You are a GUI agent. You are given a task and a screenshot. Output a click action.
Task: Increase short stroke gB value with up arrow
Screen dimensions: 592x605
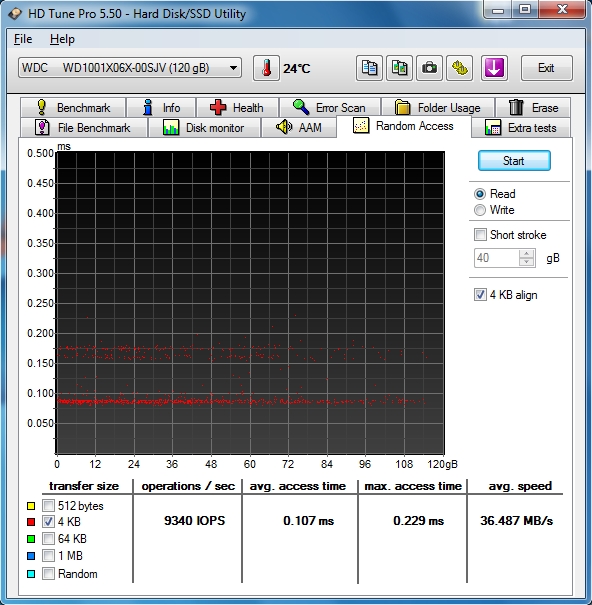click(526, 254)
